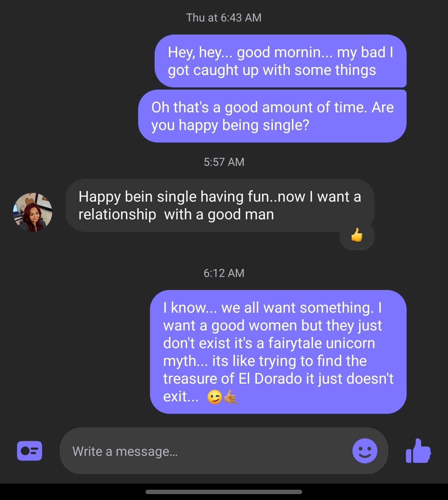448x500 pixels.
Task: Select the "Hey, hey... good mornin" message bubble
Action: 281,61
